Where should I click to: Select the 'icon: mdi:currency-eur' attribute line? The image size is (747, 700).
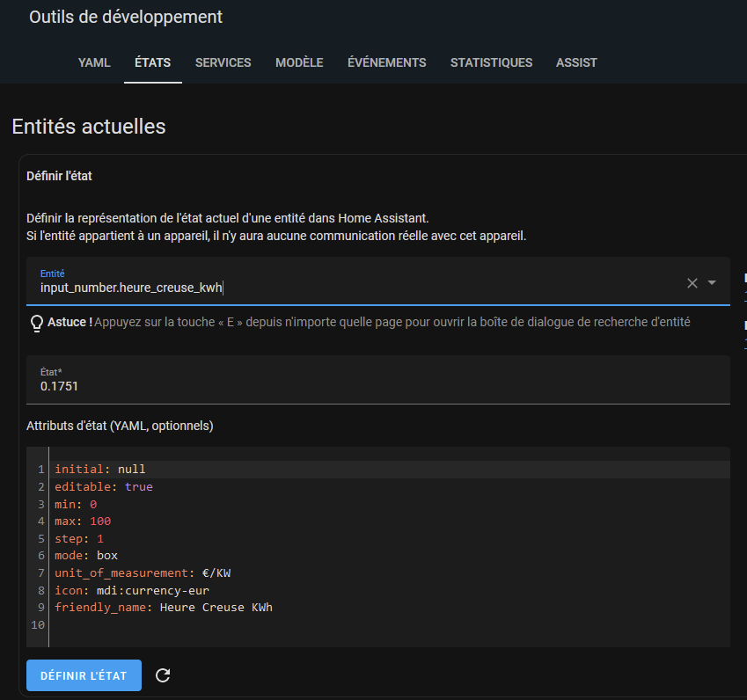tap(132, 590)
